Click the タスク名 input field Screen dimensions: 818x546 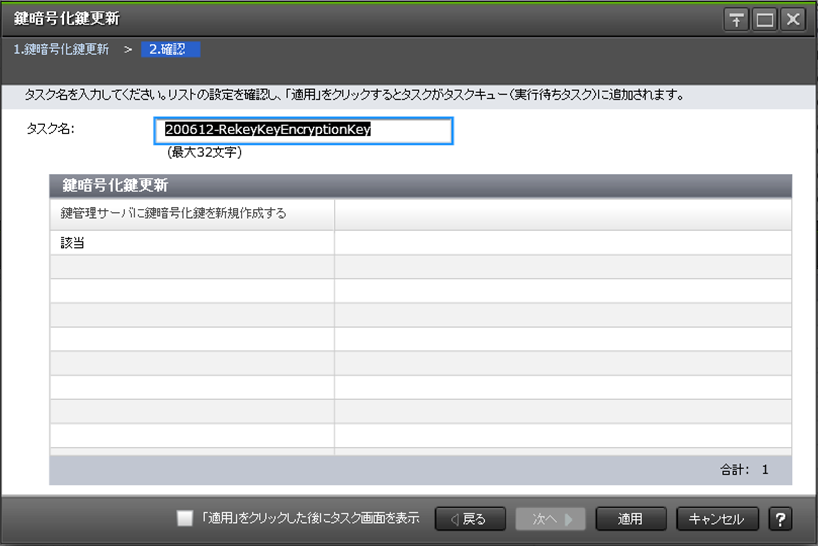[303, 130]
